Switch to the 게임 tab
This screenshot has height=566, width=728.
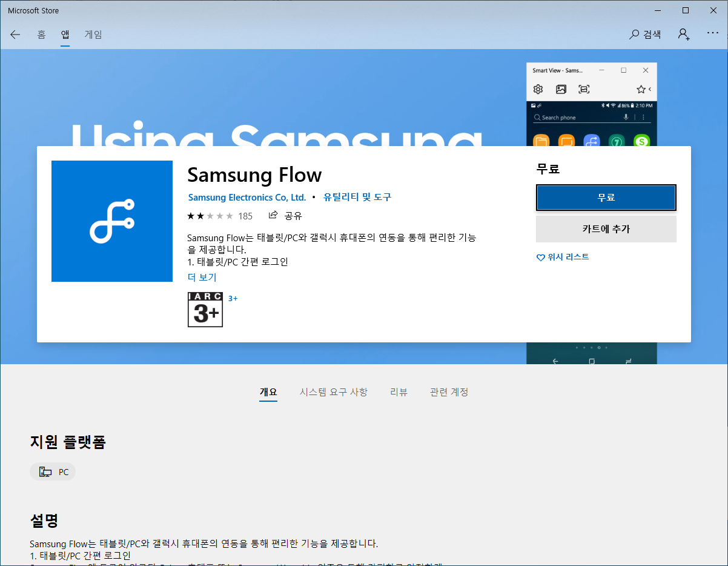[93, 35]
